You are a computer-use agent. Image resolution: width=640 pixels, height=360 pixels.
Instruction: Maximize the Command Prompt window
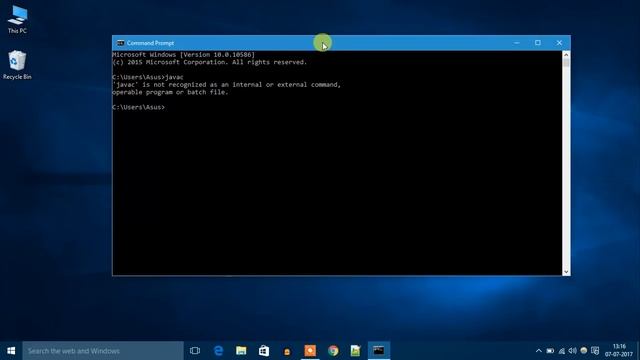538,43
